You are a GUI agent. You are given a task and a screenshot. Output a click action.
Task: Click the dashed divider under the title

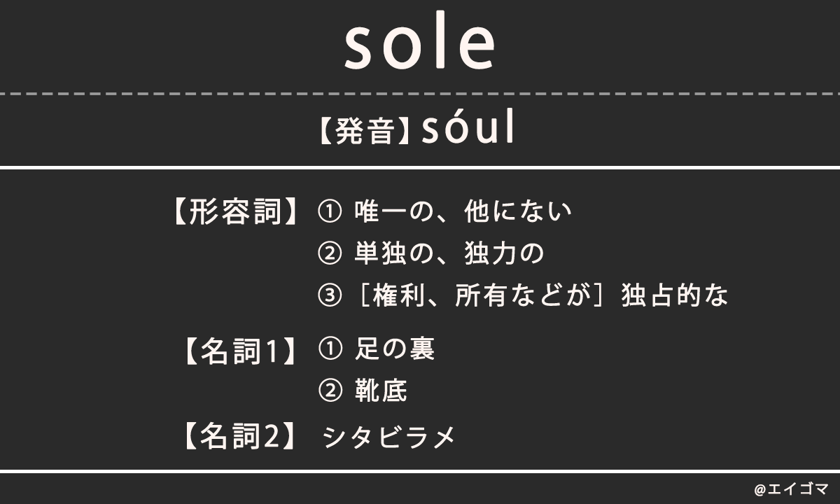(420, 93)
